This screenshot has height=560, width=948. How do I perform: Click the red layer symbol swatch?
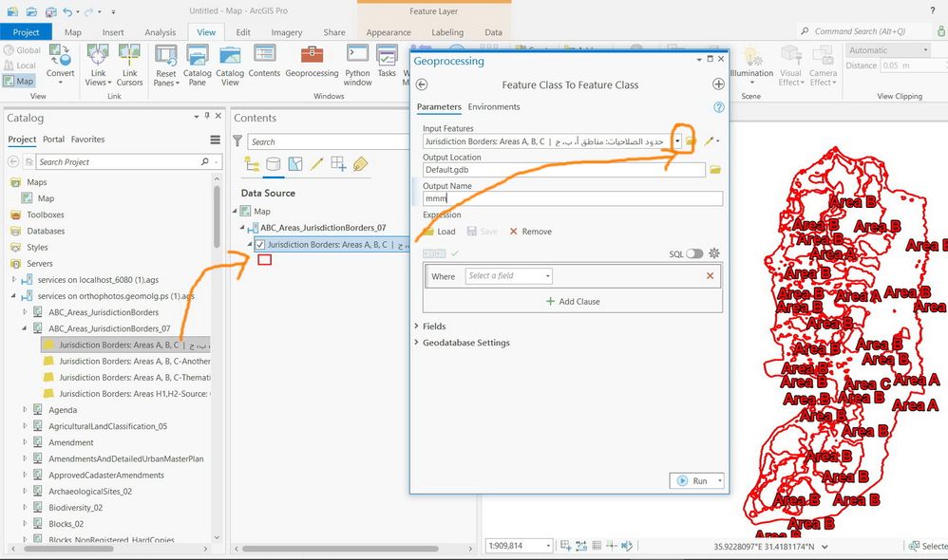[x=265, y=260]
